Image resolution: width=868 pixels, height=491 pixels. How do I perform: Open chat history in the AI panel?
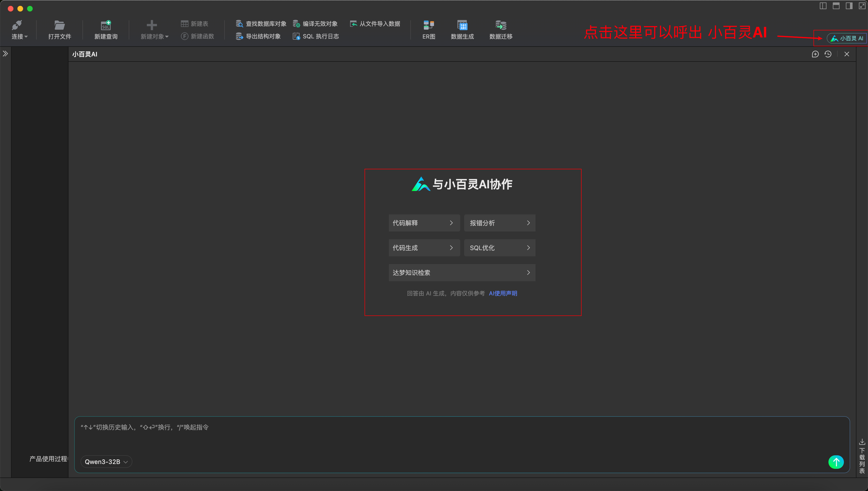pos(828,54)
